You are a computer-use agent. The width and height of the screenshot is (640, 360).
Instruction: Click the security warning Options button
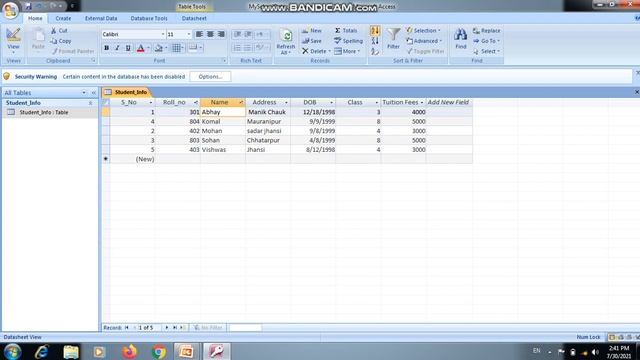click(210, 76)
